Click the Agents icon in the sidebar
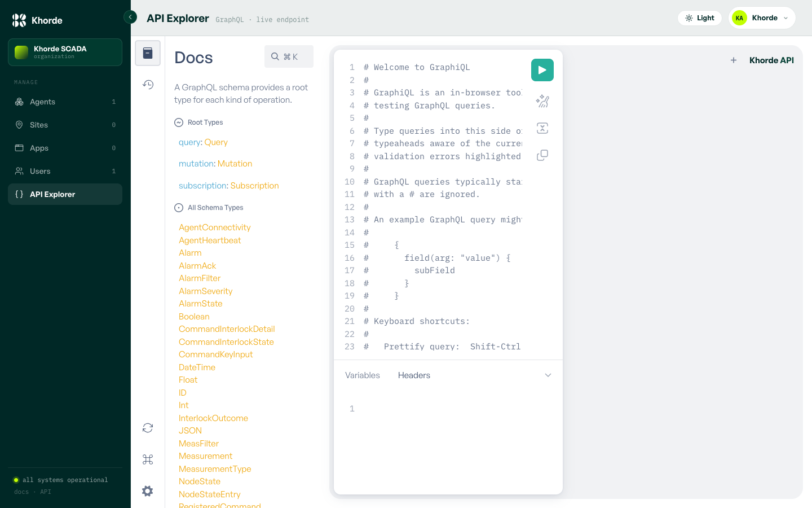The image size is (812, 508). 19,102
